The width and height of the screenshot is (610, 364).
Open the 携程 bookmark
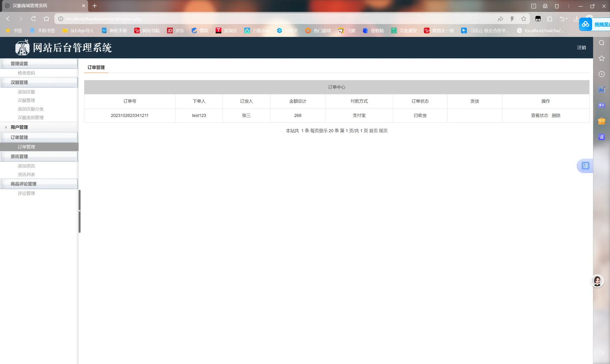[200, 31]
